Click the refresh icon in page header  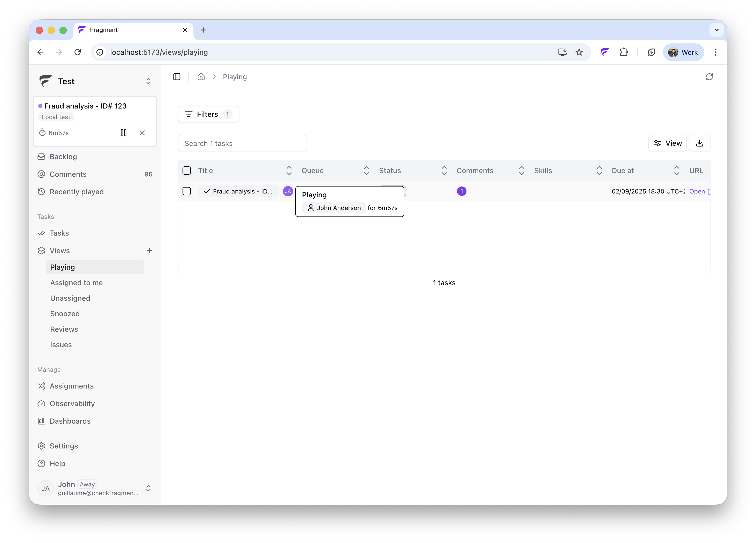pos(709,77)
